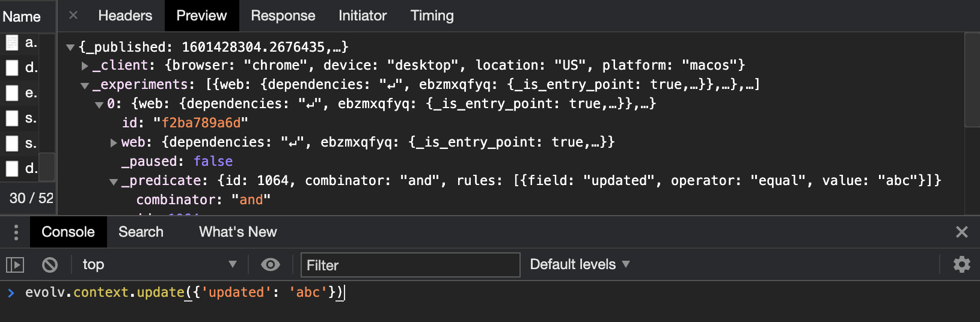Open the What's New drawer tab
This screenshot has width=980, height=322.
point(238,232)
